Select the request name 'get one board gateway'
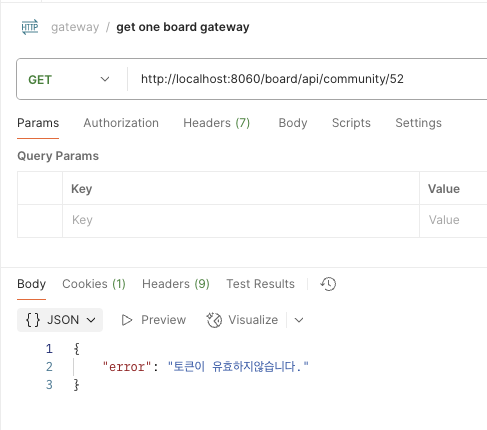The width and height of the screenshot is (487, 430). point(183,27)
